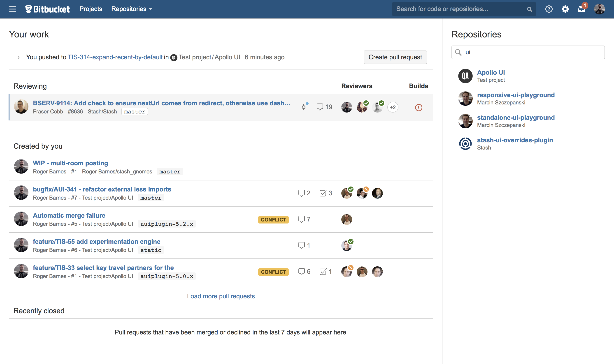Click the auiplugin-5.2.x branch tag
614x364 pixels.
point(167,224)
